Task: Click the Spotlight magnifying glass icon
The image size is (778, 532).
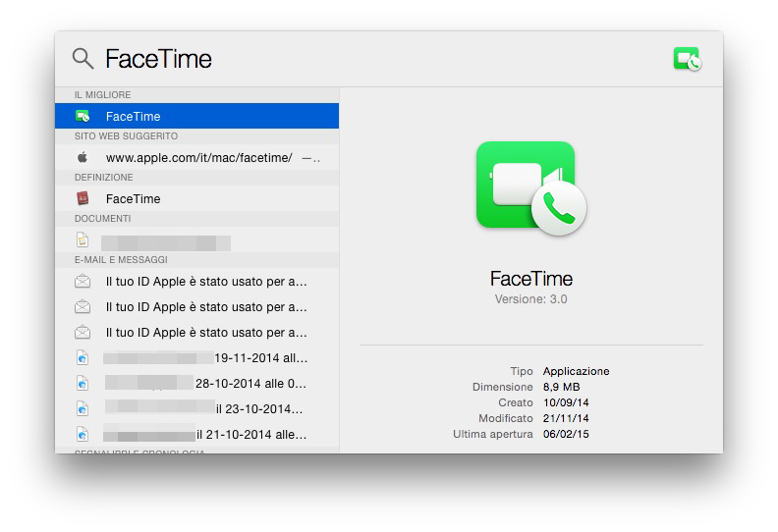Action: tap(83, 59)
